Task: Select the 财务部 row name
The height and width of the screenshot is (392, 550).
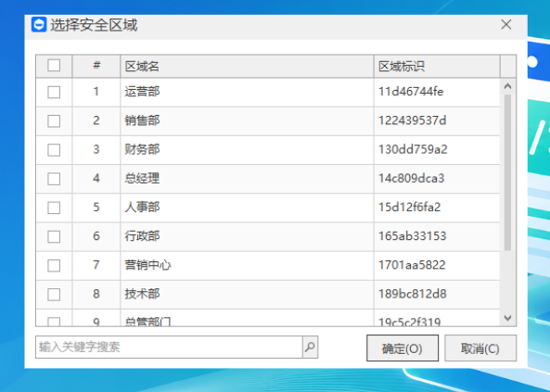Action: click(x=142, y=150)
